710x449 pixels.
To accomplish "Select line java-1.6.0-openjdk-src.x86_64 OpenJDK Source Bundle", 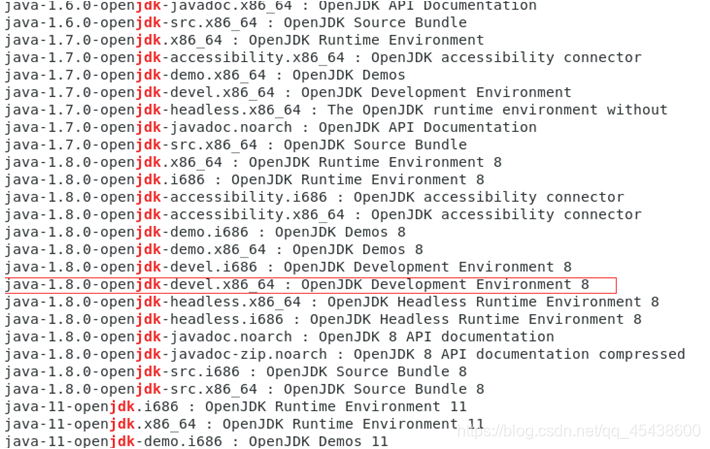I will (236, 23).
